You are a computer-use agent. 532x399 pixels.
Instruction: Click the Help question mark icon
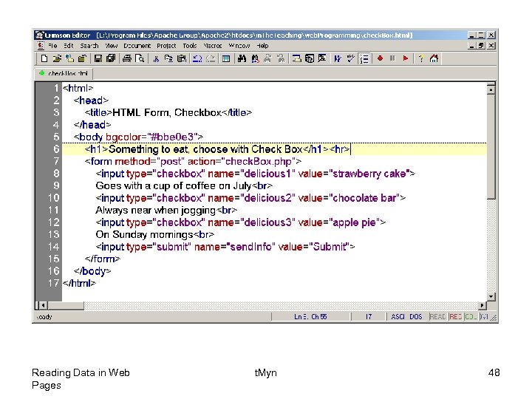[421, 58]
